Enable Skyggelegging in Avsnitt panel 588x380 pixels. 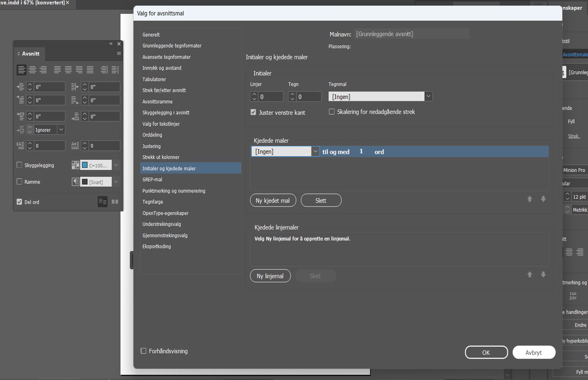[19, 165]
